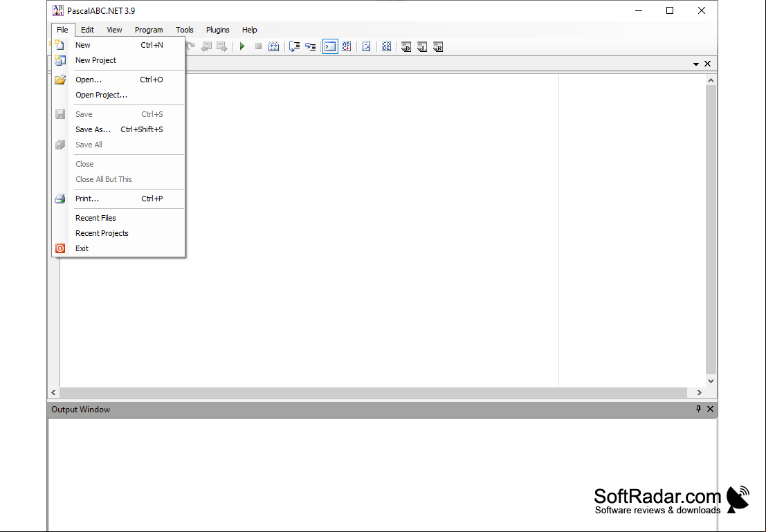This screenshot has height=532, width=766.
Task: Expand the Recent Files submenu
Action: (x=118, y=218)
